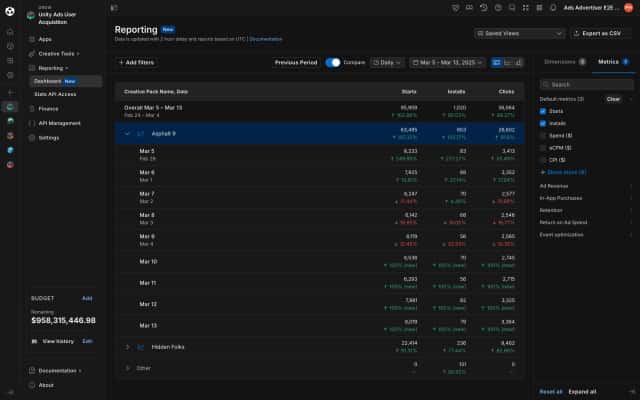This screenshot has height=400, width=640.
Task: Click the Installs column header
Action: tap(456, 92)
